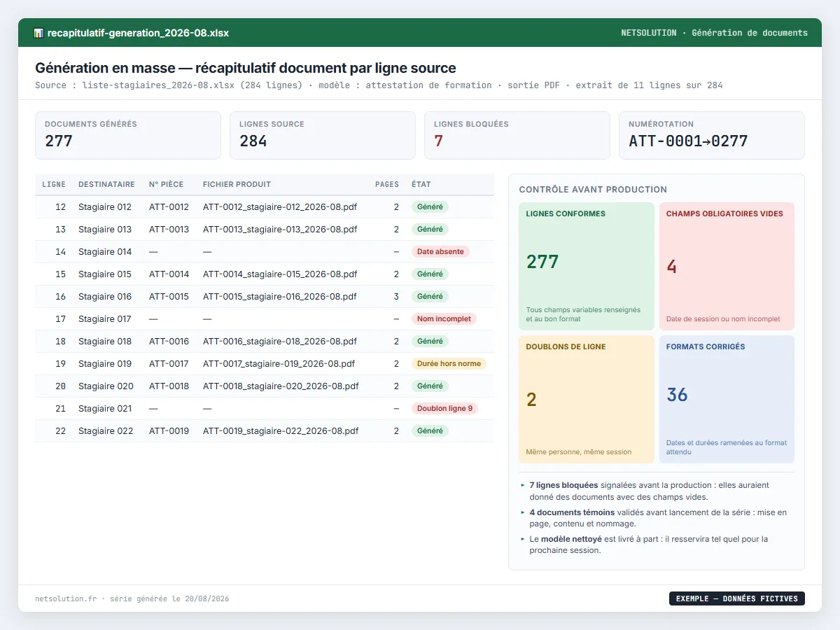The width and height of the screenshot is (840, 630).
Task: Click the LIGNE column header
Action: tap(54, 185)
